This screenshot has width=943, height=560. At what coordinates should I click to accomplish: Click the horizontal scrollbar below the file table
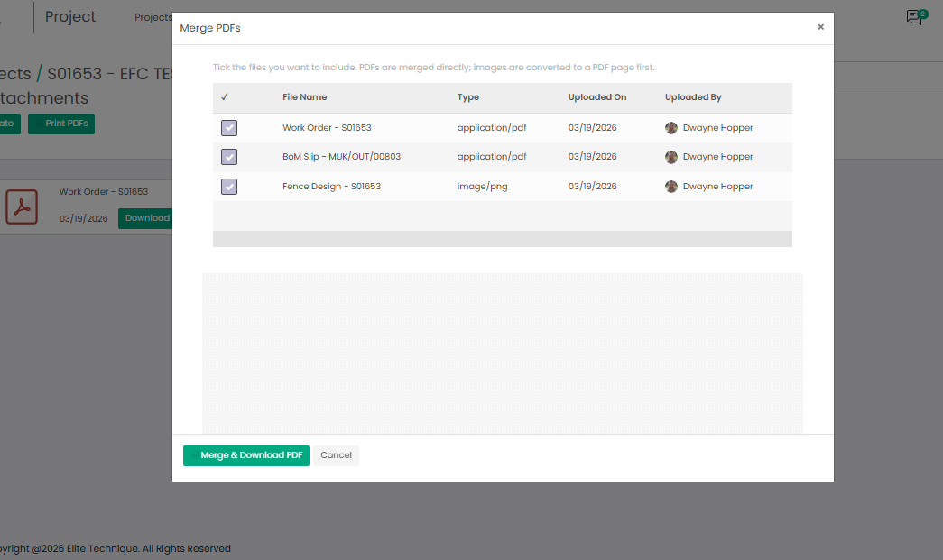coord(502,239)
